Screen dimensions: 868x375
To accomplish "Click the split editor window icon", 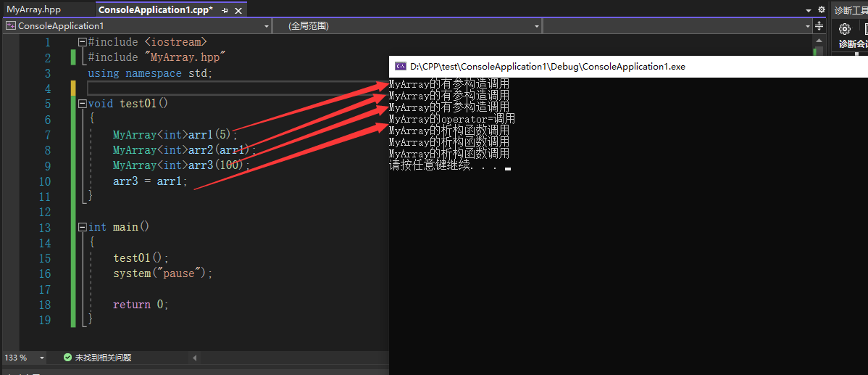I will click(819, 26).
